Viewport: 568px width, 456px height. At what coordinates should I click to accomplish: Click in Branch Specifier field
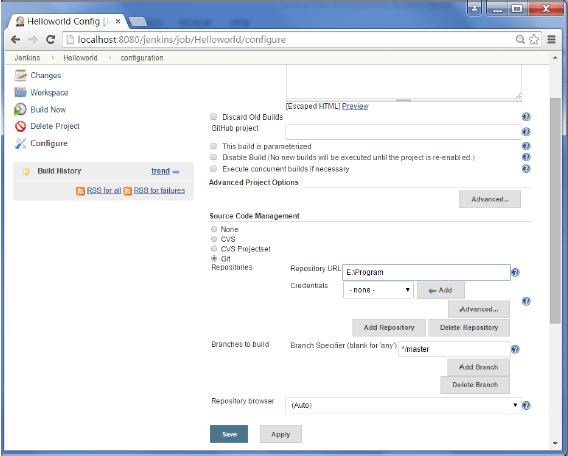tap(454, 349)
